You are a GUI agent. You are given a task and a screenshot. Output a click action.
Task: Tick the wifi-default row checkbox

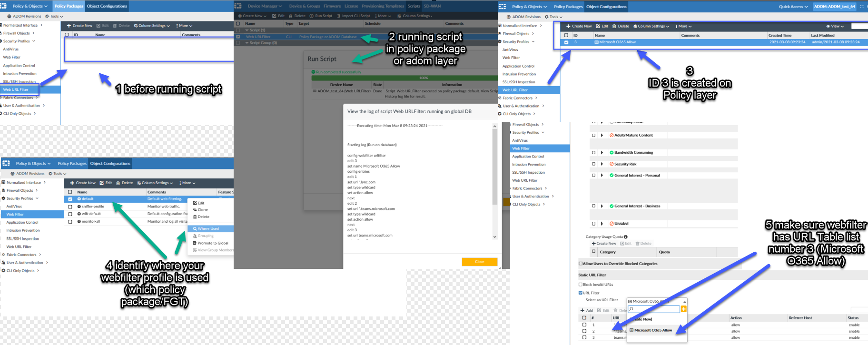tap(70, 214)
